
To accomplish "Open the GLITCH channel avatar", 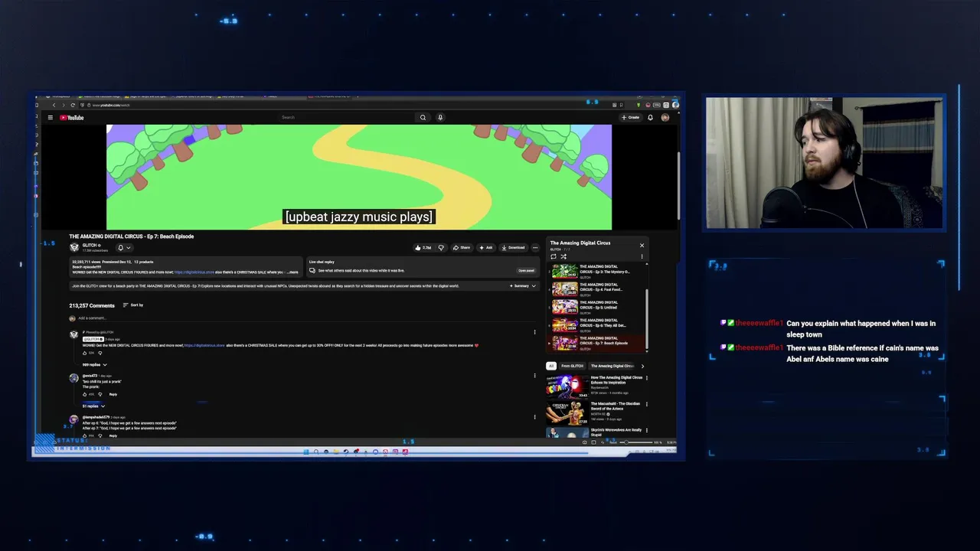I will point(74,247).
